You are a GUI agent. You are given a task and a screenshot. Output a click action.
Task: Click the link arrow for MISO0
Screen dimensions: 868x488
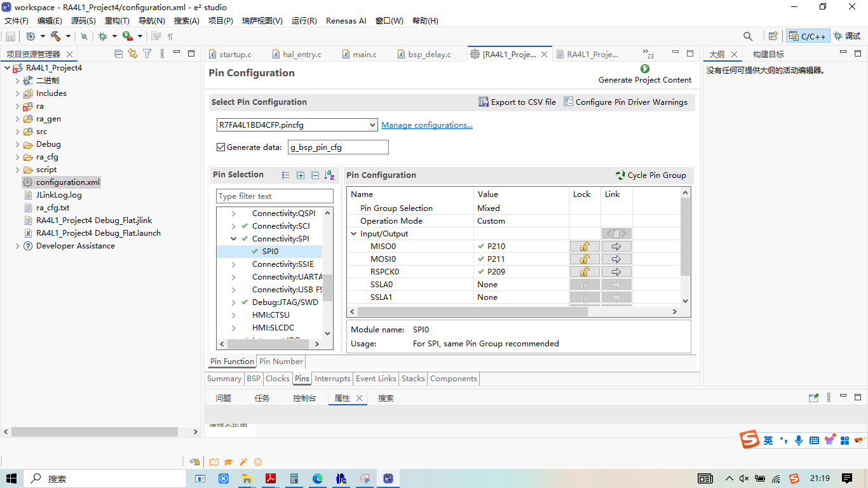pyautogui.click(x=616, y=247)
